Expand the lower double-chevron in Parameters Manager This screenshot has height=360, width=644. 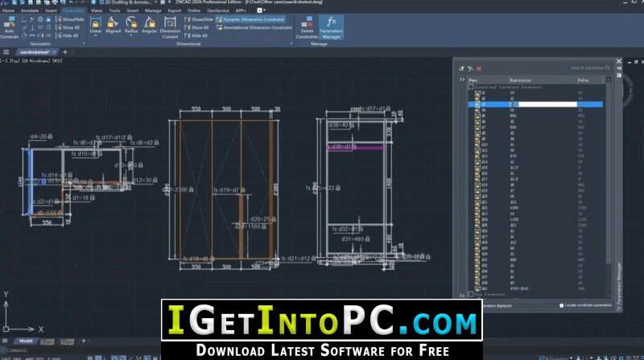click(462, 295)
